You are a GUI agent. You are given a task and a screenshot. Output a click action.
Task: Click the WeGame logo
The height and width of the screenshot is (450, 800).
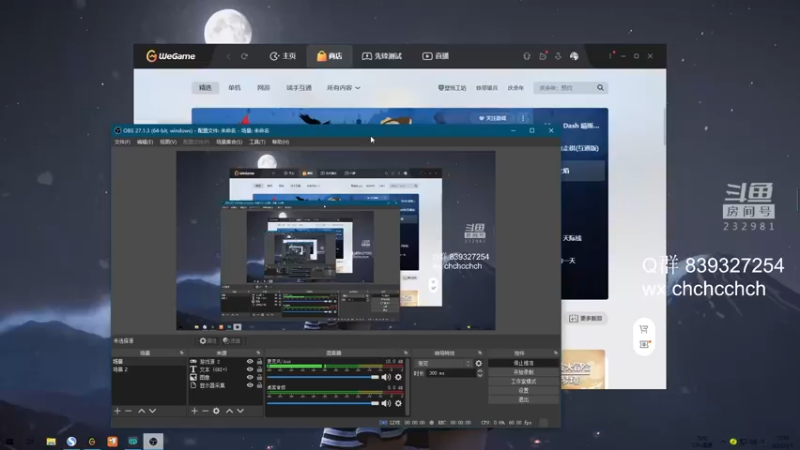[170, 56]
